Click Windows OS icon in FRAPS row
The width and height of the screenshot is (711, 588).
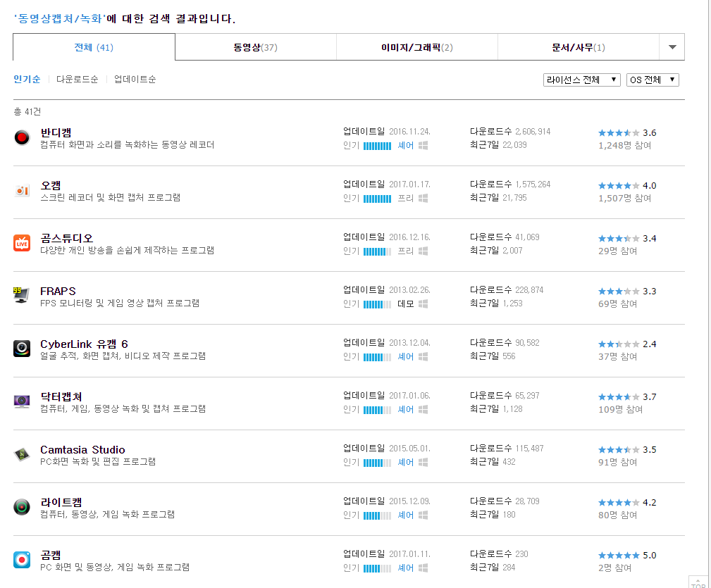click(423, 304)
